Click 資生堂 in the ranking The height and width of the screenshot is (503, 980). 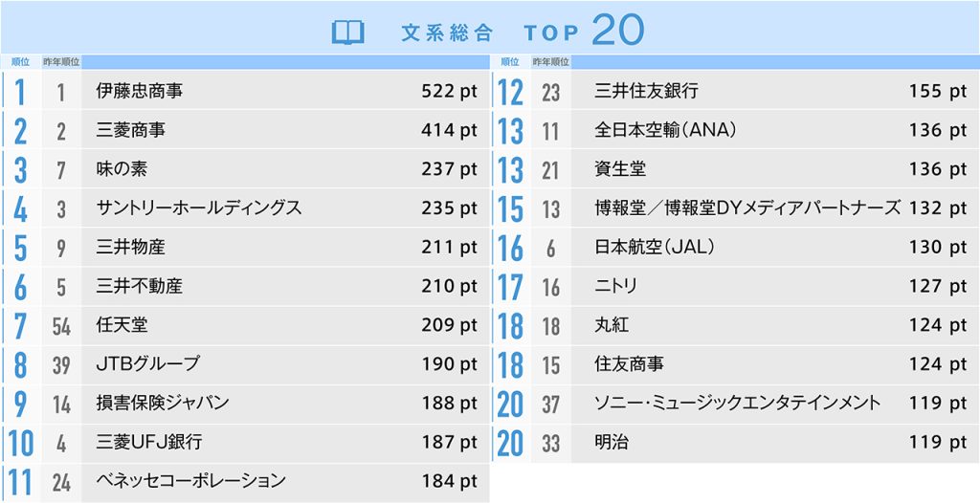[620, 169]
